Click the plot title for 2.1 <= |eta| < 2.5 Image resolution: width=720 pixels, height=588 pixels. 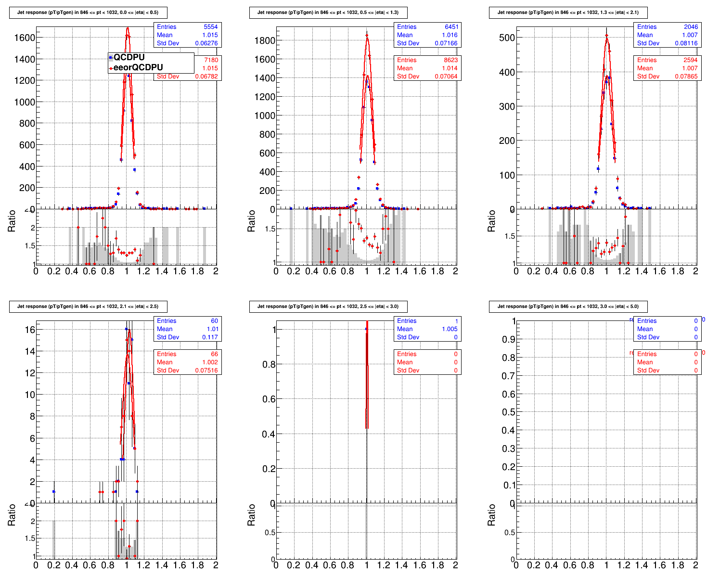point(88,307)
